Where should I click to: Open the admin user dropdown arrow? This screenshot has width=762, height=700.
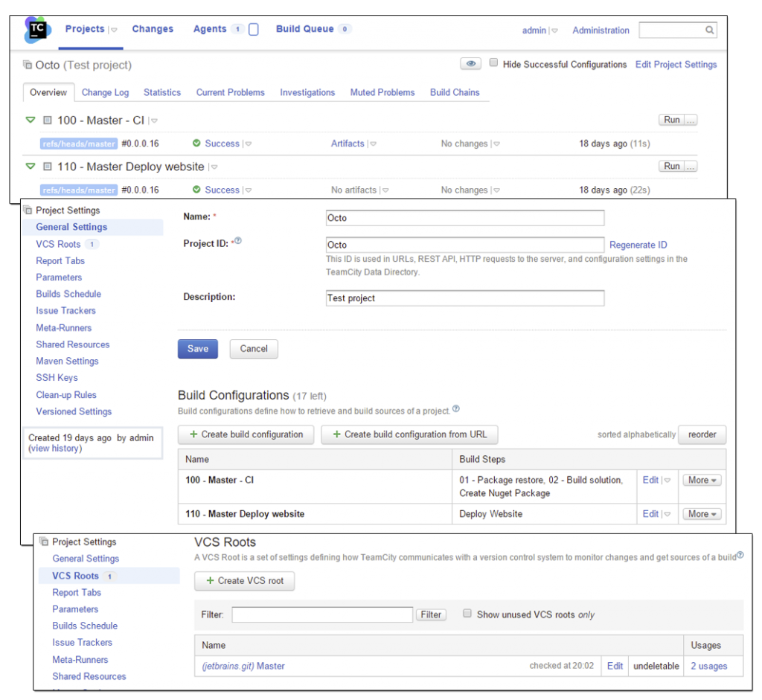click(554, 30)
